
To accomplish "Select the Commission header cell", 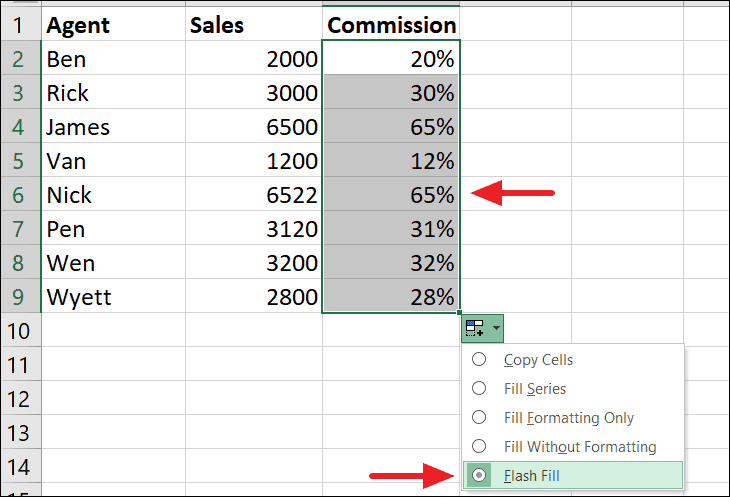I will [x=391, y=24].
